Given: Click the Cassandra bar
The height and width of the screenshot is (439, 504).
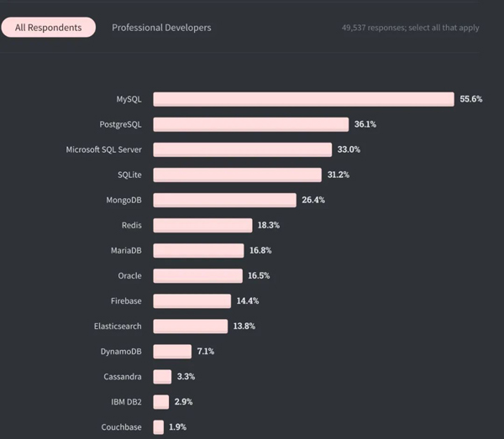Looking at the screenshot, I should coord(162,377).
